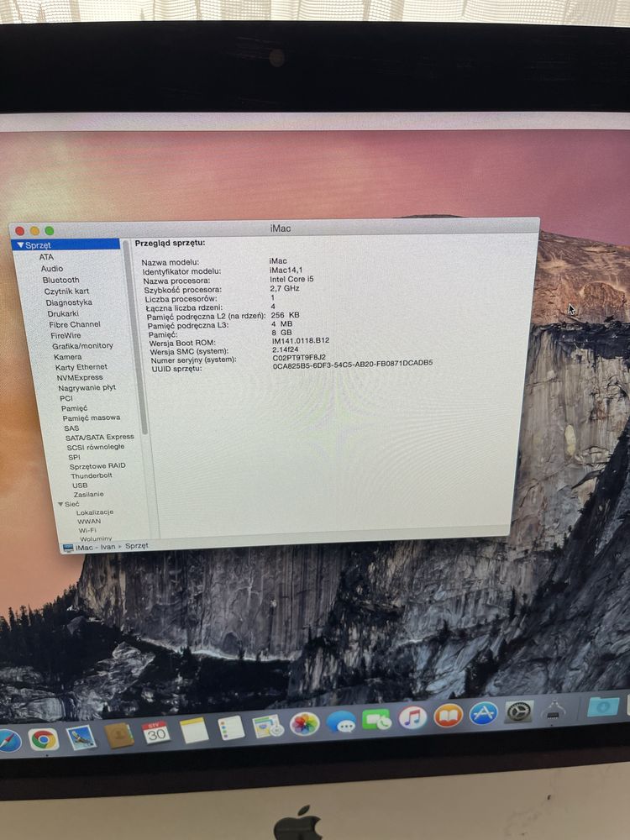Click the iMac computer icon in path bar

[x=67, y=548]
